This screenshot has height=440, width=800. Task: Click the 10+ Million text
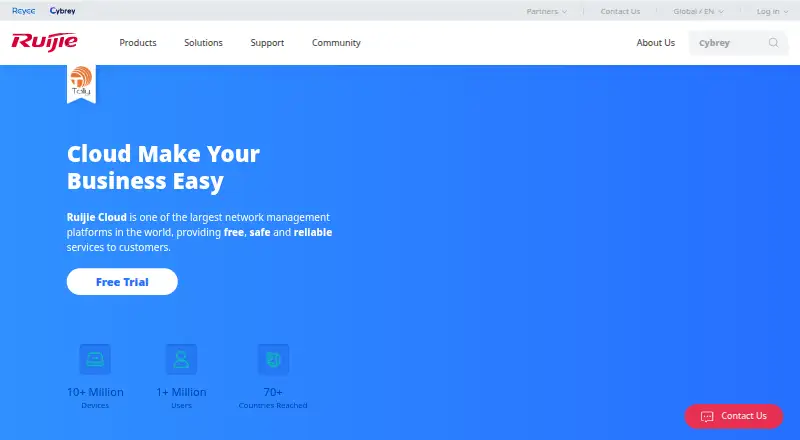pyautogui.click(x=95, y=392)
